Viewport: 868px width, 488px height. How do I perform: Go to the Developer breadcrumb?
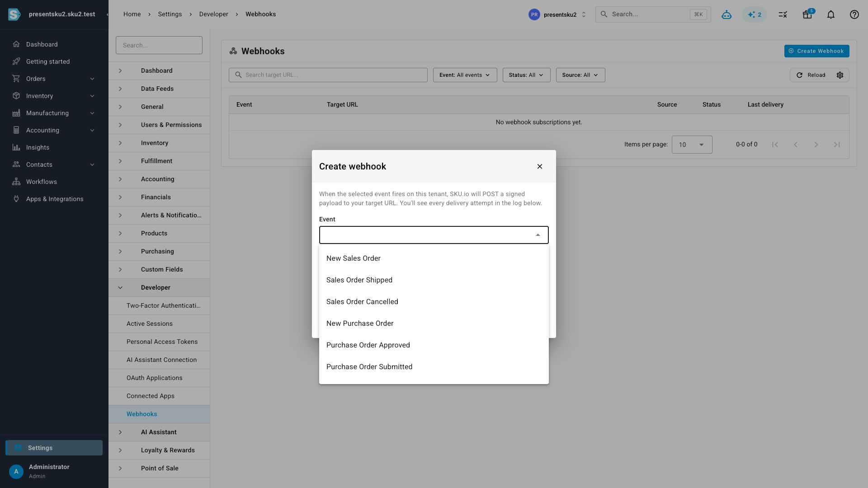213,14
